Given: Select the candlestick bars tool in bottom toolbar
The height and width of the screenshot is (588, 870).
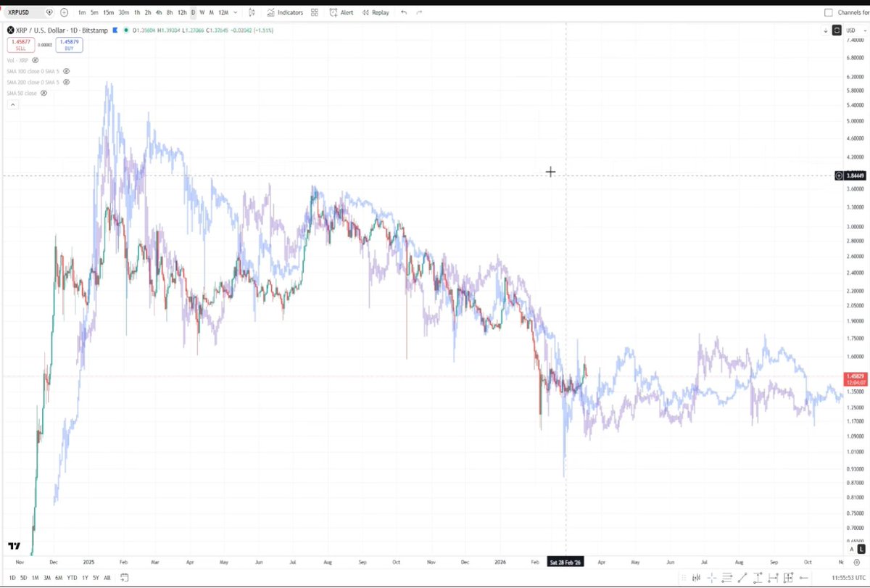Looking at the screenshot, I should (x=697, y=578).
